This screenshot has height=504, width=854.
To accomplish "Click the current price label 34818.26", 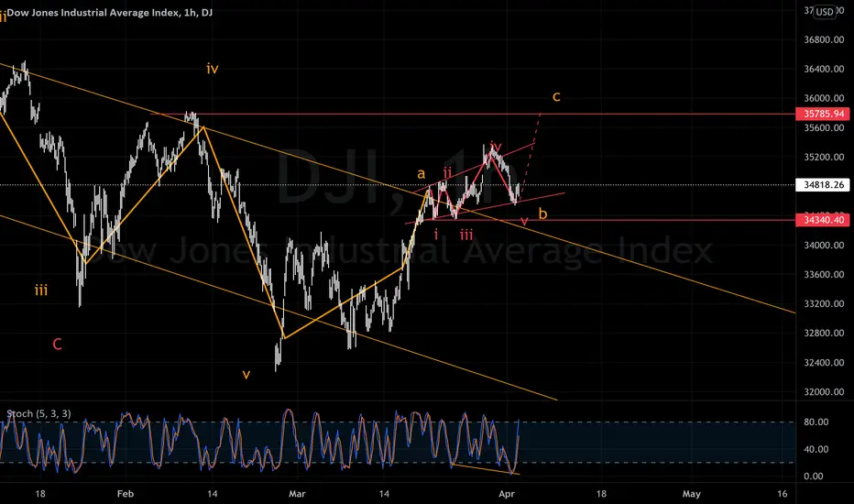I will point(824,185).
